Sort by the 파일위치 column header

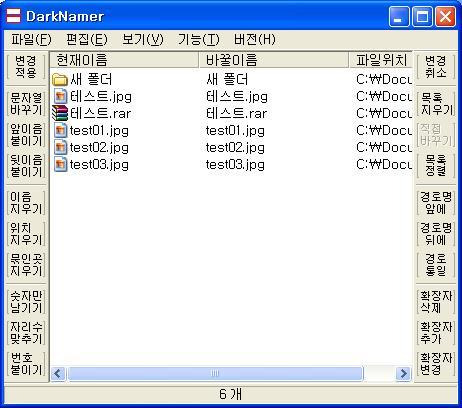pos(381,60)
